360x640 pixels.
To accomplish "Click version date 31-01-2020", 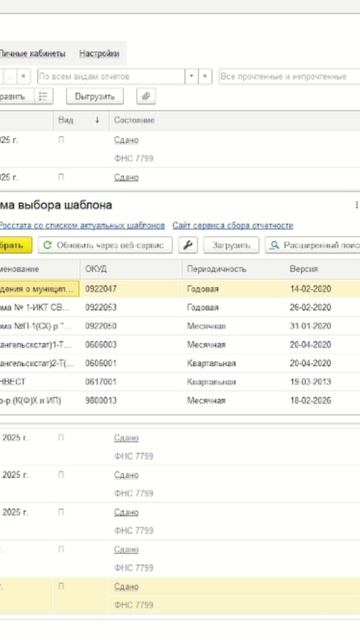I will [x=310, y=326].
